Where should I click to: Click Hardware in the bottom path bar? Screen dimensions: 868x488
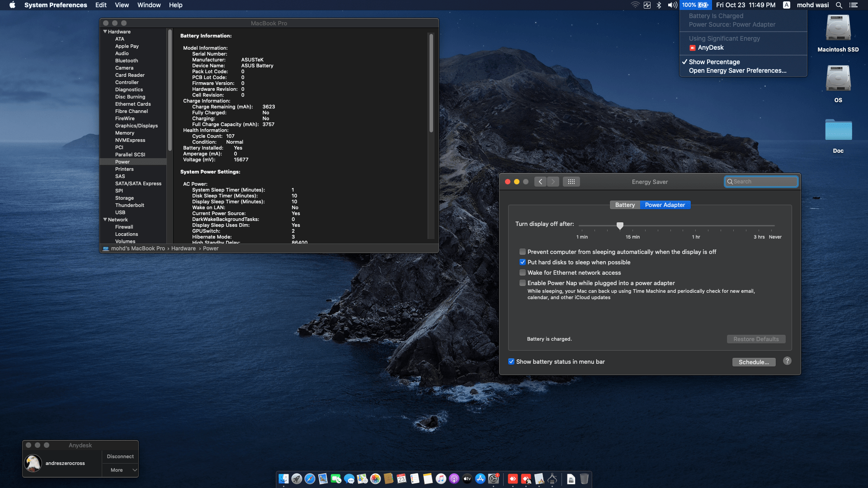[184, 249]
